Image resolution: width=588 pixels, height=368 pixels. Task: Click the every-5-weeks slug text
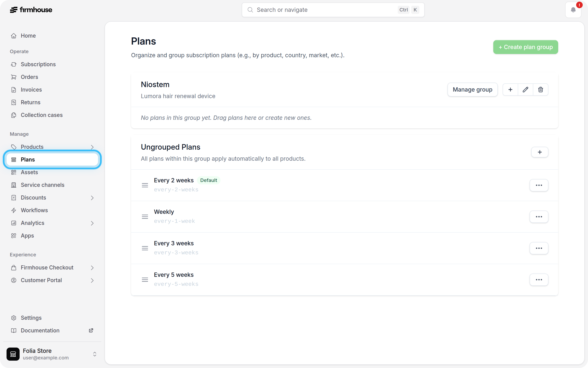click(176, 284)
